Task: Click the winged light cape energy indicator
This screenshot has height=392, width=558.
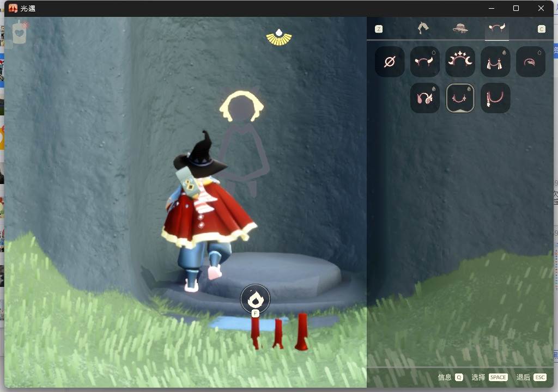Action: click(x=279, y=38)
